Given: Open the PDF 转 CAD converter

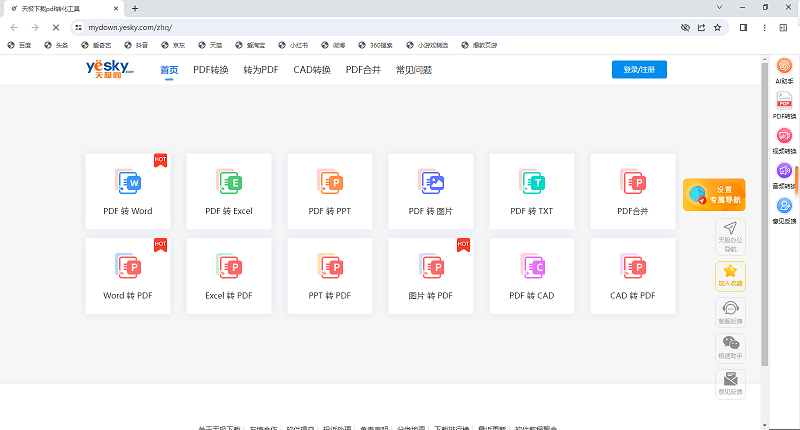Looking at the screenshot, I should pyautogui.click(x=532, y=274).
